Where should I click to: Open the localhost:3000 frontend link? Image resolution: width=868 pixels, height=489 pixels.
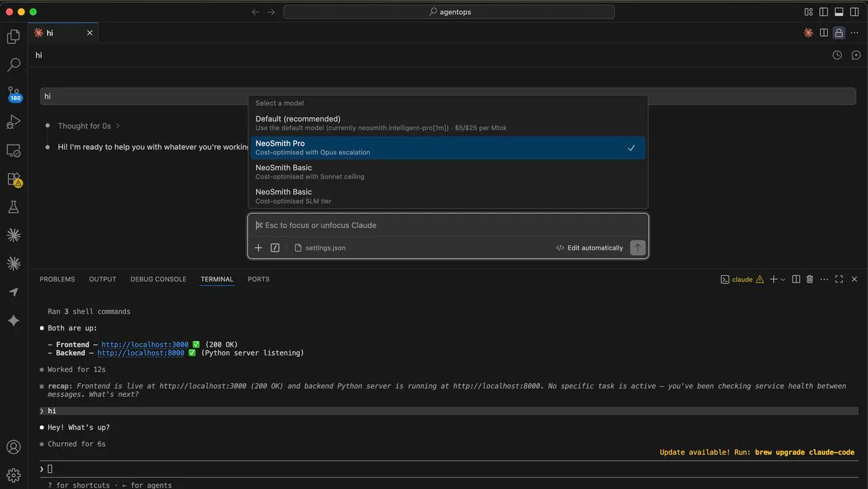[x=144, y=345]
